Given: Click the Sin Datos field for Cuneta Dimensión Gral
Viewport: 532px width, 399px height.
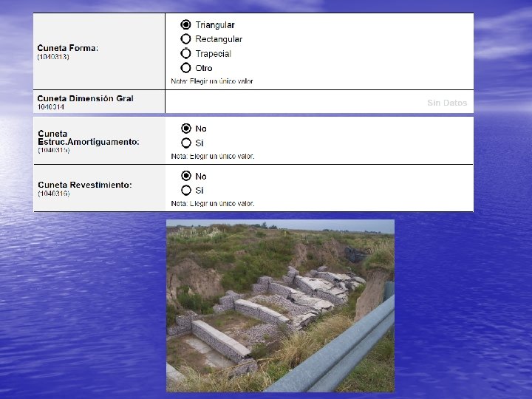Looking at the screenshot, I should tap(319, 102).
